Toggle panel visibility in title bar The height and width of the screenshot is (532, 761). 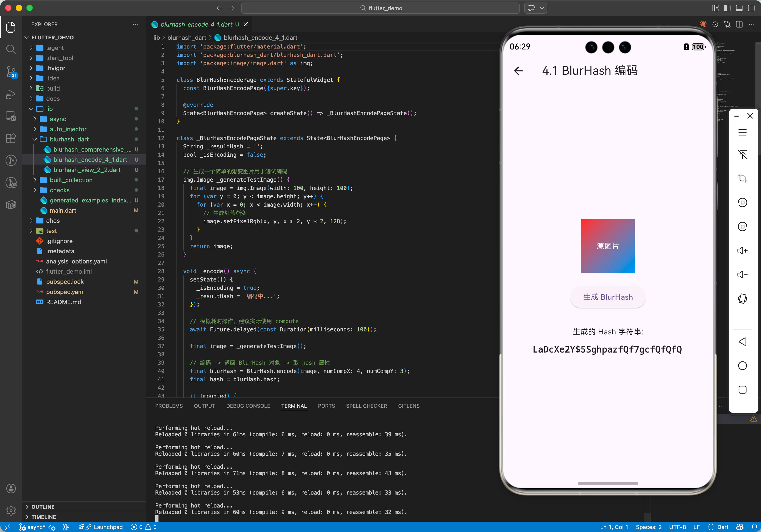pos(739,8)
